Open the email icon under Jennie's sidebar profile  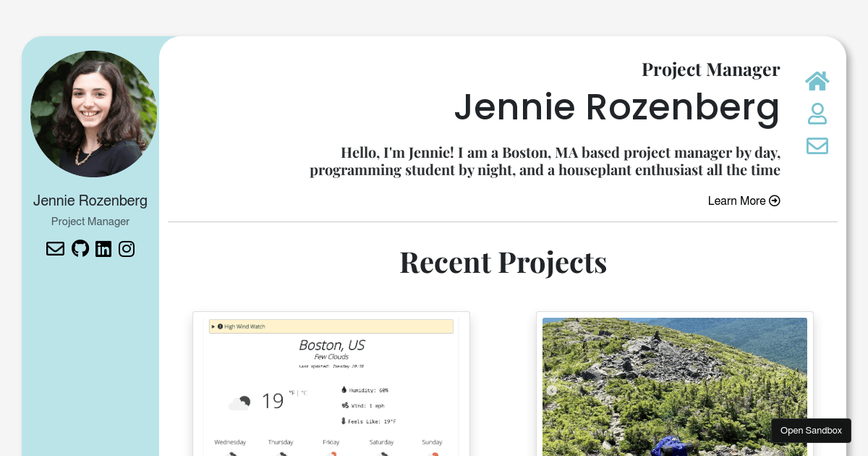pyautogui.click(x=55, y=248)
